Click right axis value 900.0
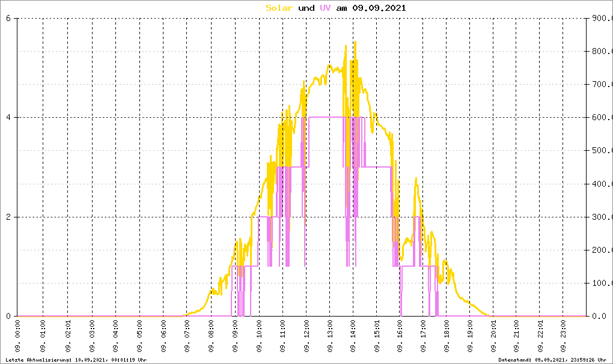Viewport: 613px width, 364px height. (602, 18)
